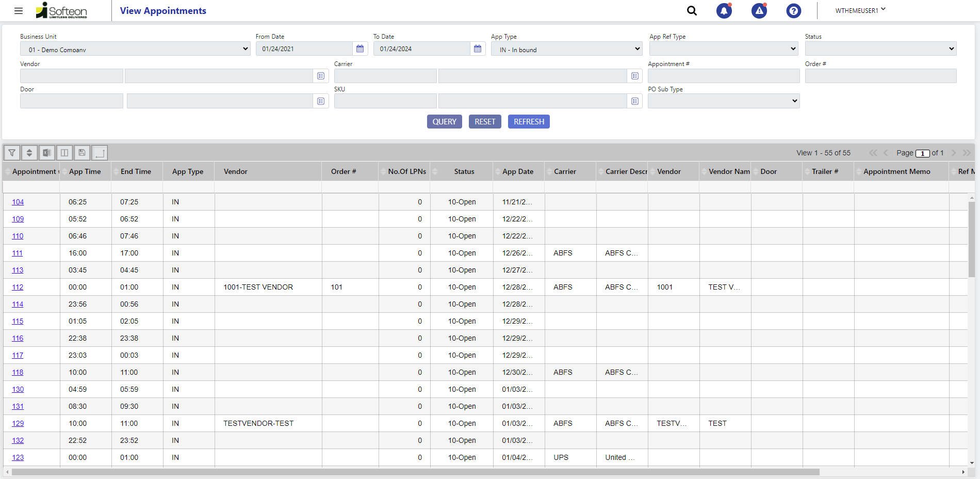This screenshot has height=479, width=980.
Task: Open the WTHEMEUSER1 user menu
Action: [860, 10]
